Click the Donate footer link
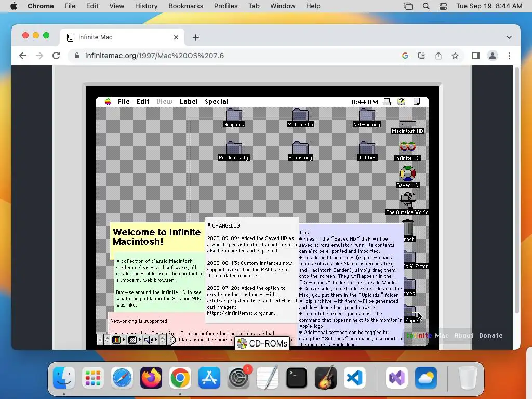Viewport: 532px width, 399px height. coord(490,335)
